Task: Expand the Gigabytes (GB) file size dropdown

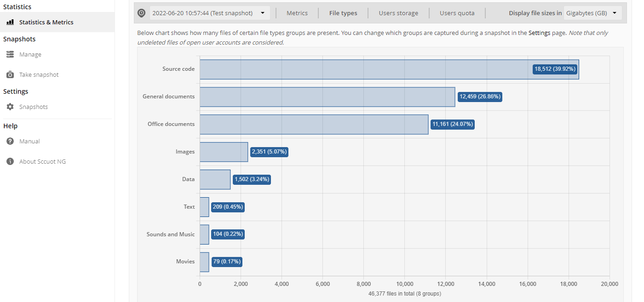Action: pos(592,13)
